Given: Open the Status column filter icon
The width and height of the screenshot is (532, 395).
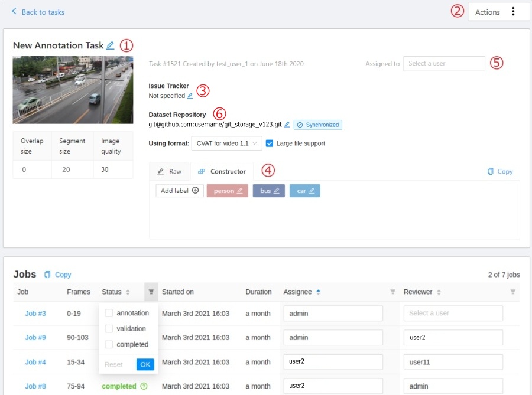Looking at the screenshot, I should [151, 292].
